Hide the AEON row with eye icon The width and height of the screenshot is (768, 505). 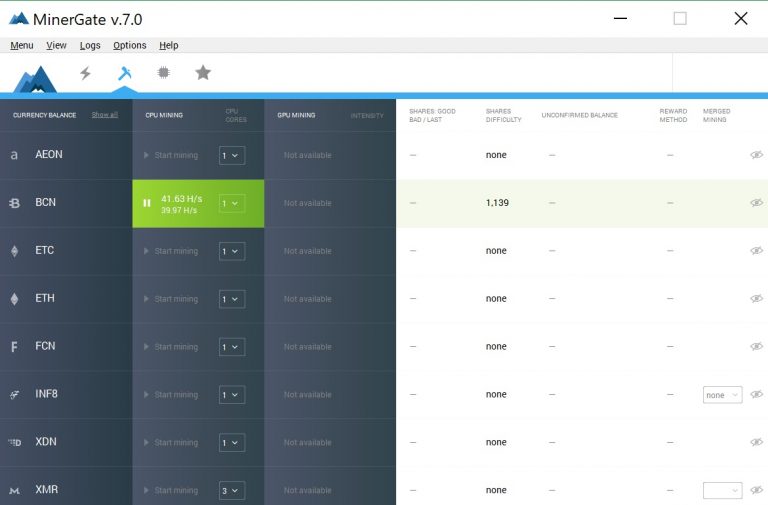pos(756,155)
